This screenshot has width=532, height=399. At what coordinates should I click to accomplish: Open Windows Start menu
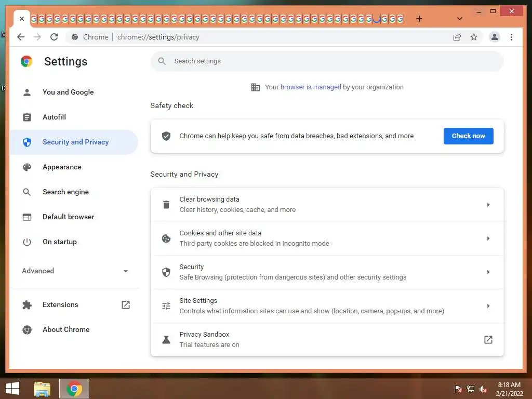click(x=12, y=389)
